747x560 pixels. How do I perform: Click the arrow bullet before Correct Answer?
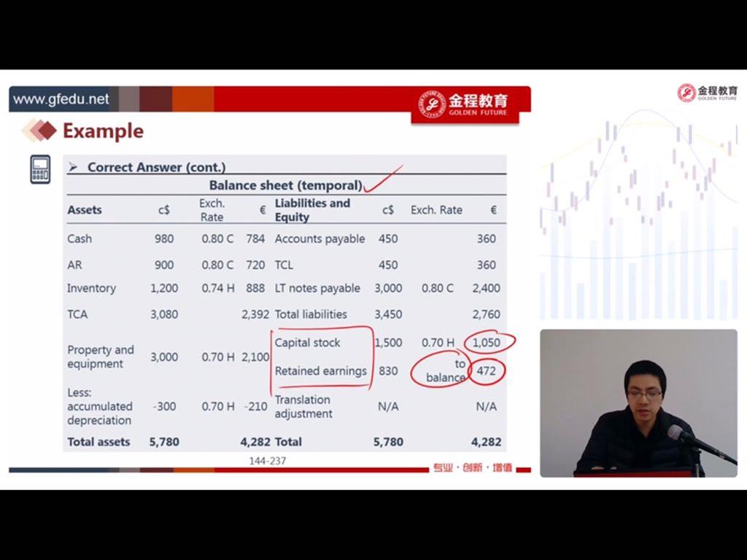point(73,167)
